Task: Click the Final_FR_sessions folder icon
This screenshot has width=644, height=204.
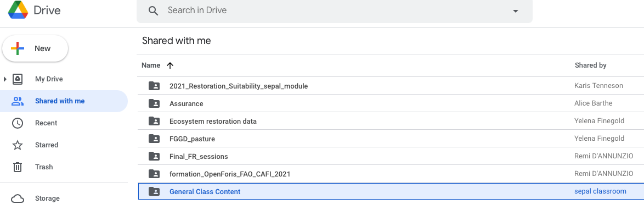Action: [154, 156]
